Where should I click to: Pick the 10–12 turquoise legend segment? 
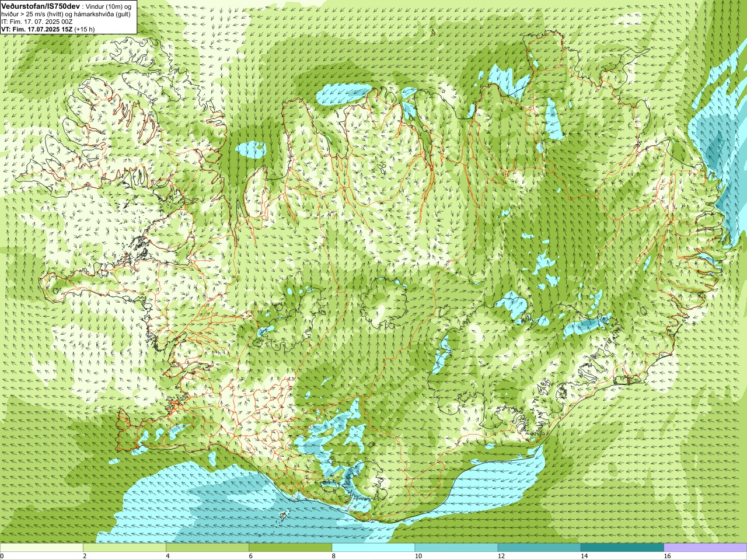pyautogui.click(x=456, y=548)
